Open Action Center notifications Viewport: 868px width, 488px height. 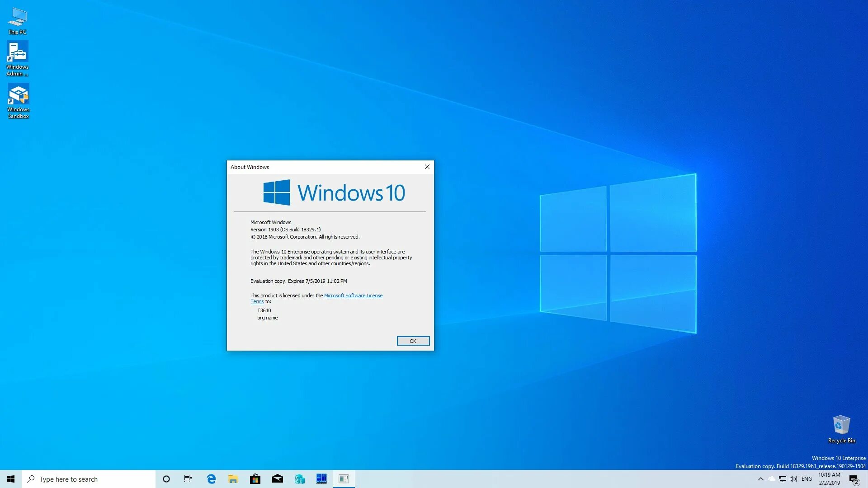[854, 479]
